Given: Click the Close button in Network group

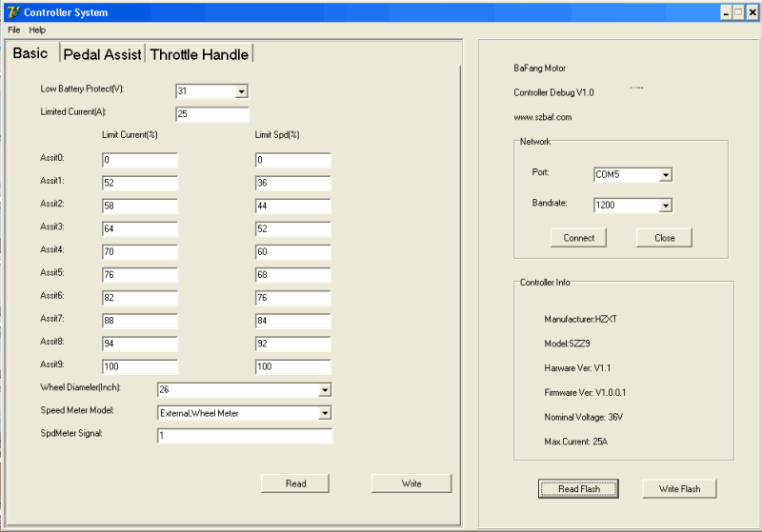Looking at the screenshot, I should [x=664, y=238].
